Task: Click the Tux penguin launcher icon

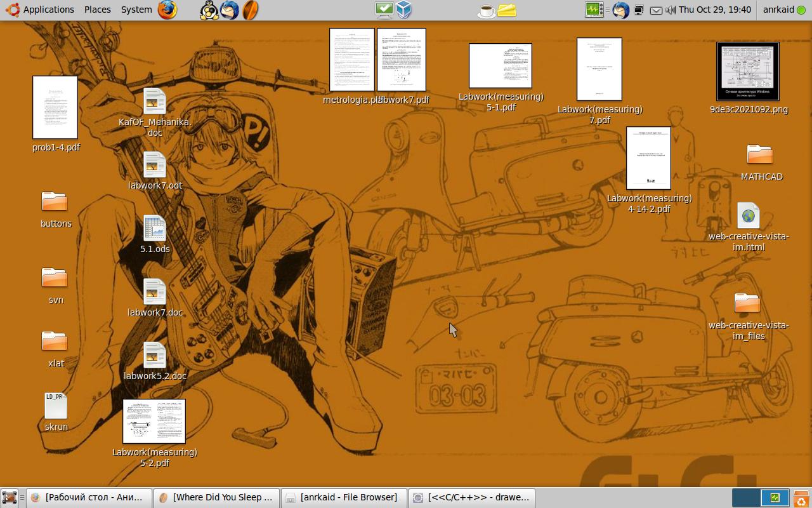Action: tap(209, 10)
